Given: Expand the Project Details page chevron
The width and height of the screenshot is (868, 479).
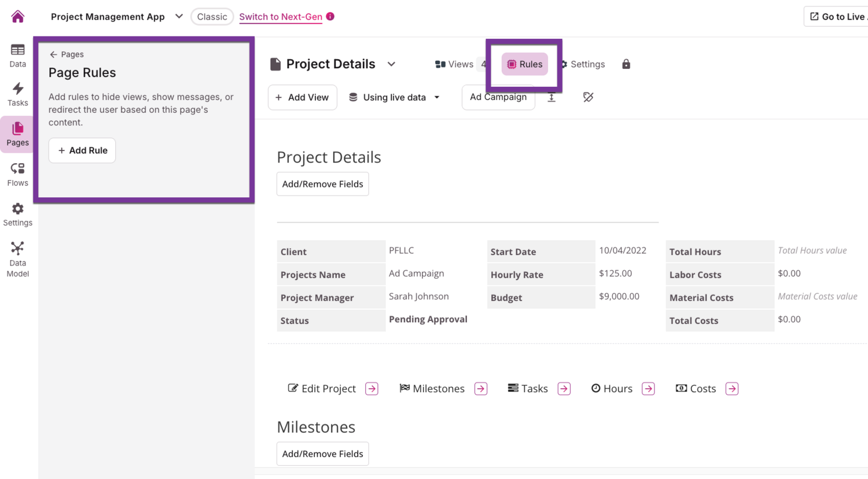Looking at the screenshot, I should coord(392,64).
